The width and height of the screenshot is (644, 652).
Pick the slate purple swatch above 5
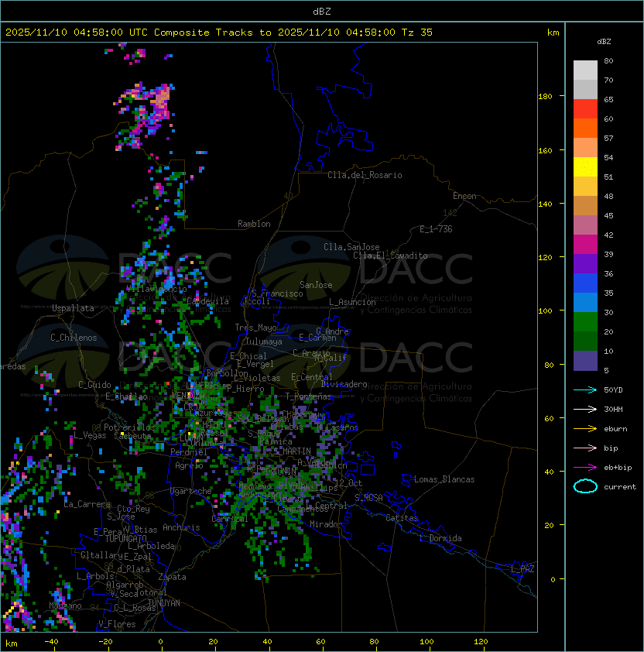[x=585, y=361]
